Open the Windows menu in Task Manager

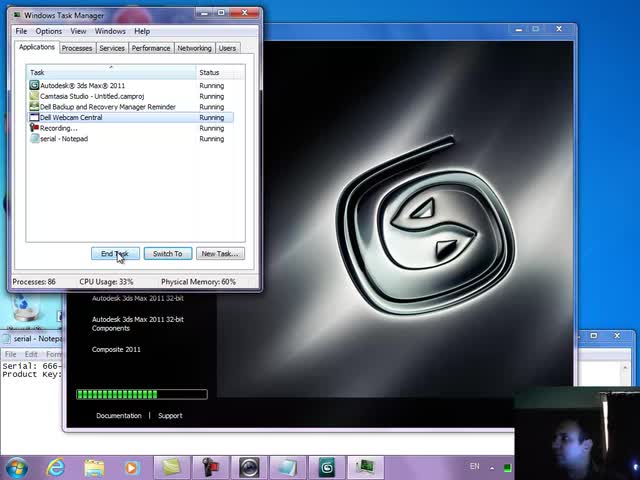[110, 31]
